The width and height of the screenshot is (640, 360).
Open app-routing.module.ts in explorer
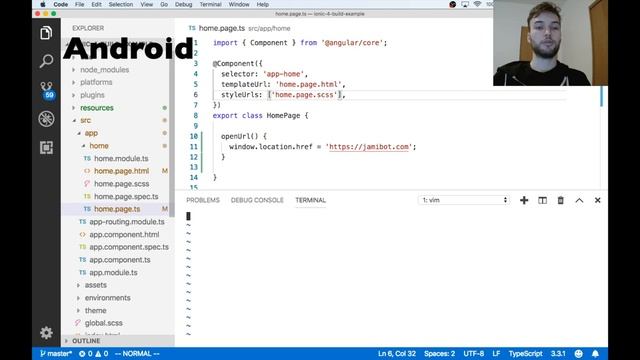127,222
